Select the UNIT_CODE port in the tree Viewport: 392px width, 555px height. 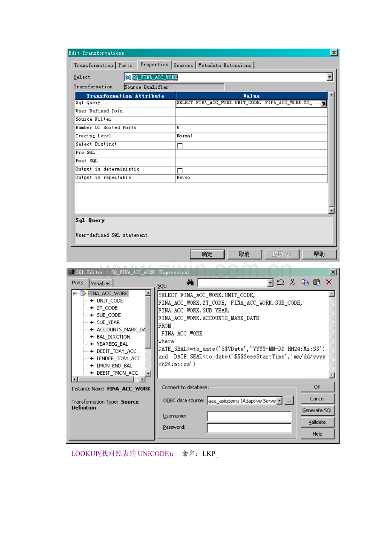coord(110,301)
